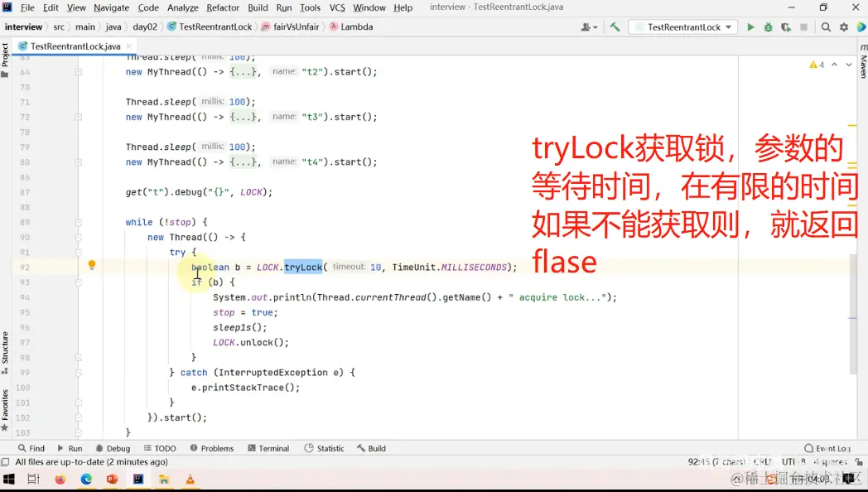Click the colorful plugin icon at toolbar end

click(x=861, y=27)
